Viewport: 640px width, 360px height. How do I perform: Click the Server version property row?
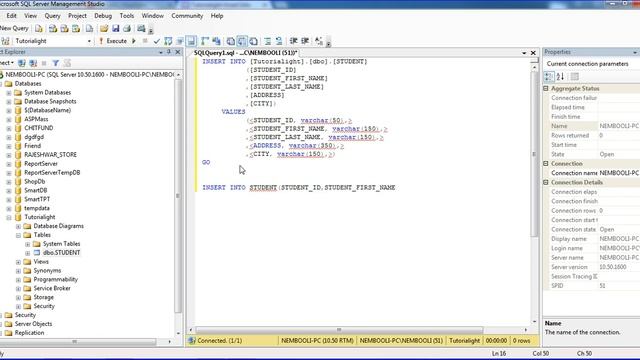591,267
